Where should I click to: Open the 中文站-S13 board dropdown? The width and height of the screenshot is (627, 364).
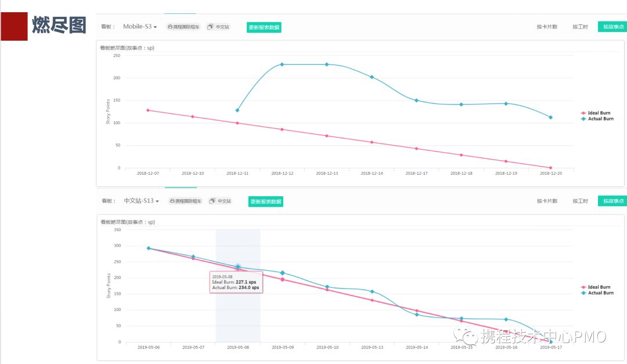click(x=141, y=201)
